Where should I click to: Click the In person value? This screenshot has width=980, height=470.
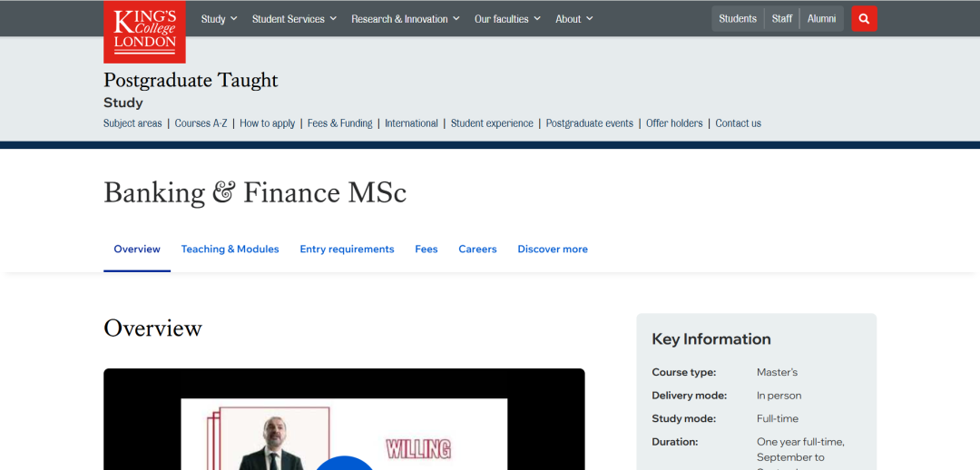pyautogui.click(x=779, y=396)
